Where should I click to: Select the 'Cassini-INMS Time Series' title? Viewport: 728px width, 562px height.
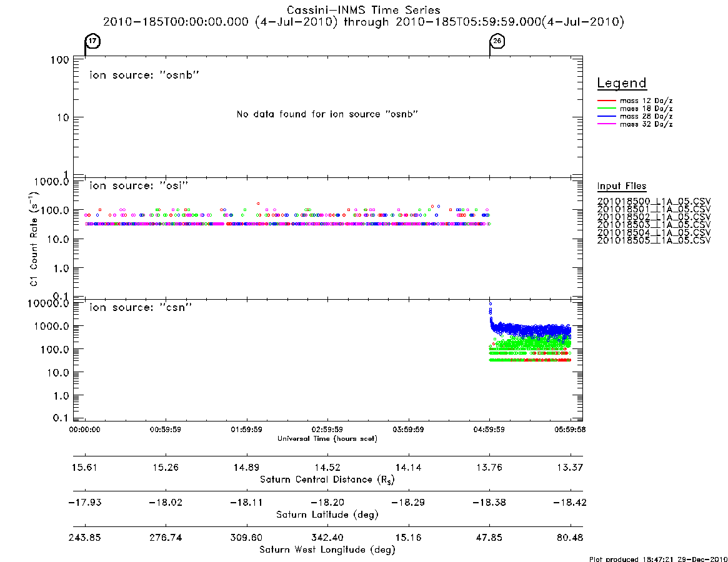(364, 10)
